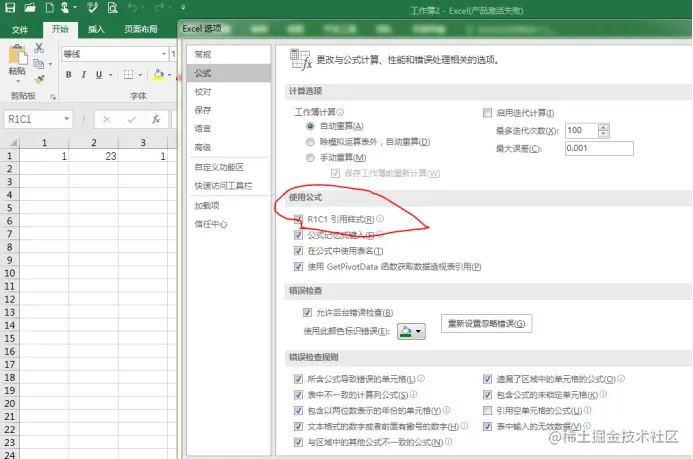Toggle 表中输入的无效数据 checkbox

[x=487, y=426]
